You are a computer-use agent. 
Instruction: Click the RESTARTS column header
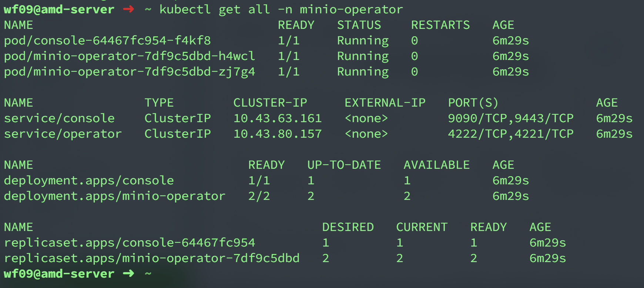coord(440,25)
